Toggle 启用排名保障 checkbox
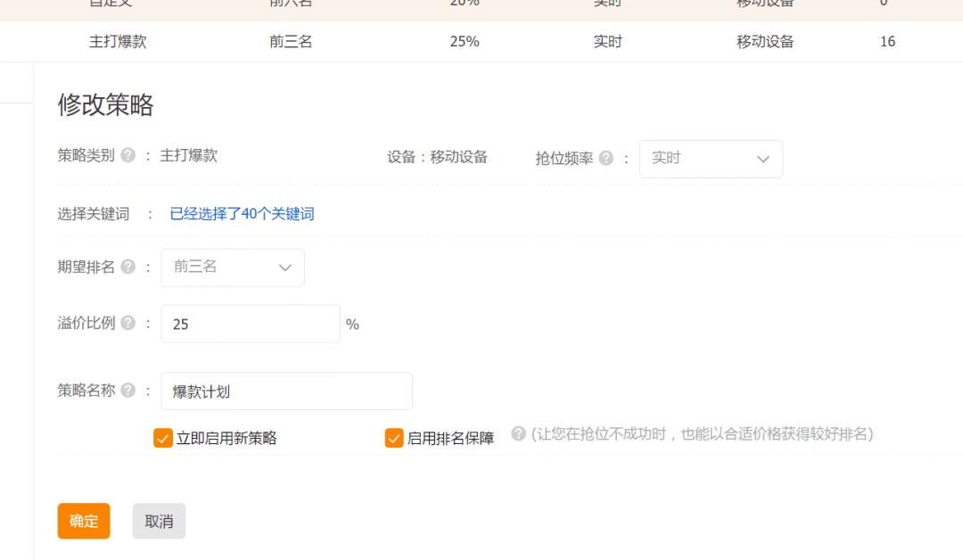Image resolution: width=963 pixels, height=560 pixels. coord(394,438)
